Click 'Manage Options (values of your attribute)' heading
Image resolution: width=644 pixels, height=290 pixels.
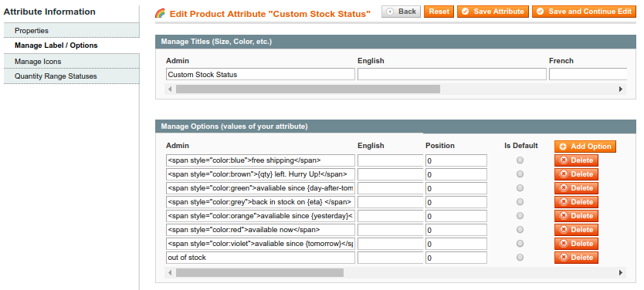pyautogui.click(x=234, y=126)
